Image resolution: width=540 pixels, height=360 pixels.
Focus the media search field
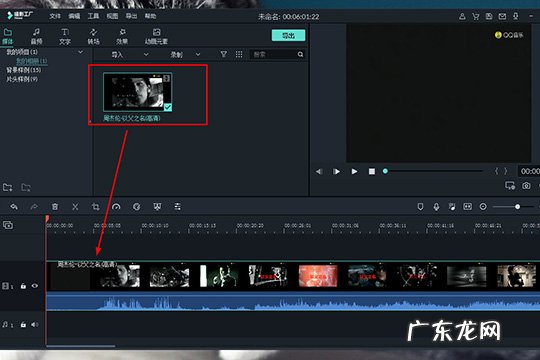click(274, 54)
